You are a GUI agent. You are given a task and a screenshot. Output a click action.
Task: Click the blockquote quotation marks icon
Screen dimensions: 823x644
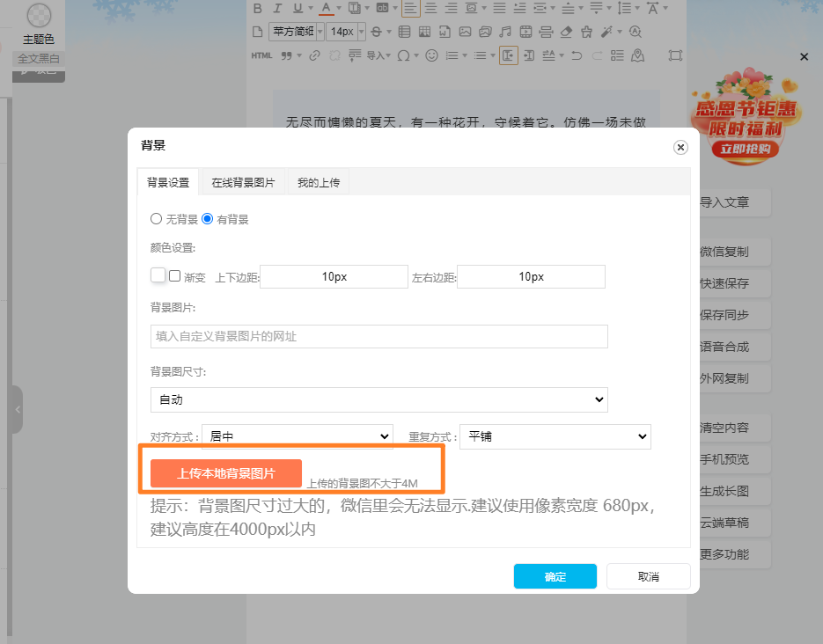286,55
